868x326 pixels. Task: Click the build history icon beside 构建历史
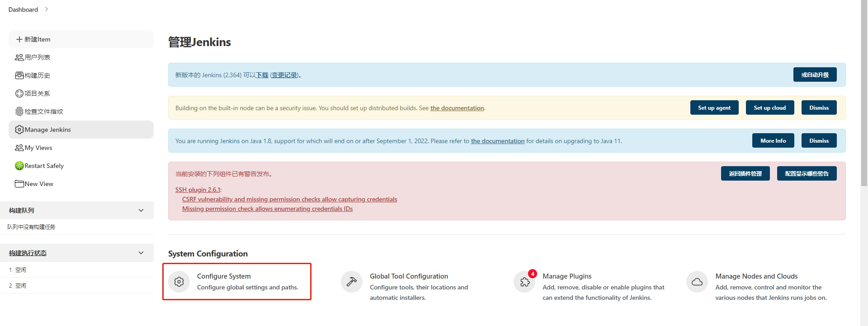(x=19, y=75)
